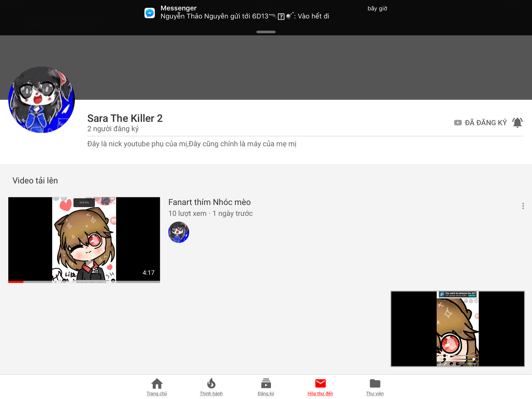Screen dimensions: 532x399
Task: Click the small channel avatar under video
Action: point(179,232)
